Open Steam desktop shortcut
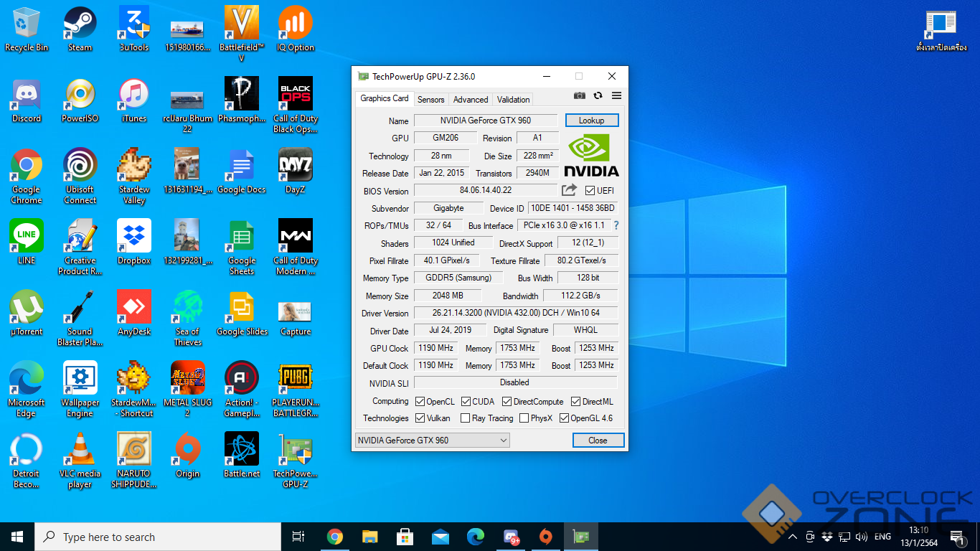The width and height of the screenshot is (980, 551). (x=80, y=29)
